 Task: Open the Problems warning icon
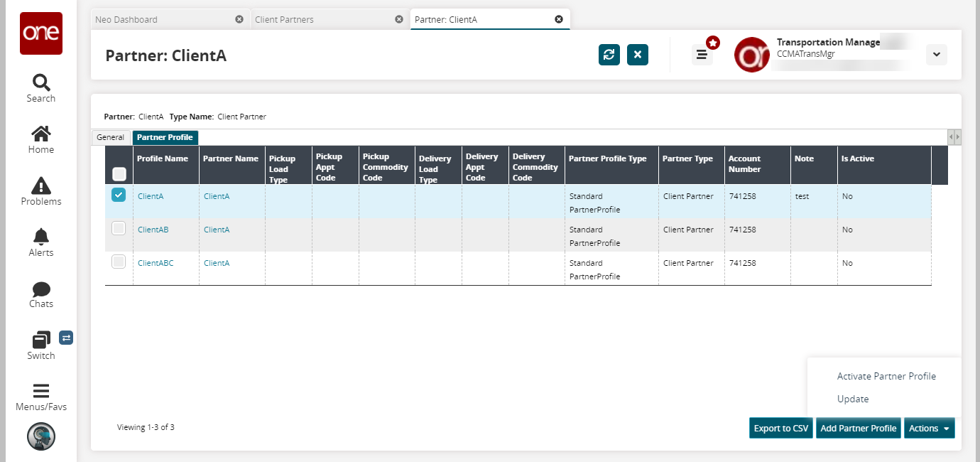click(x=41, y=186)
